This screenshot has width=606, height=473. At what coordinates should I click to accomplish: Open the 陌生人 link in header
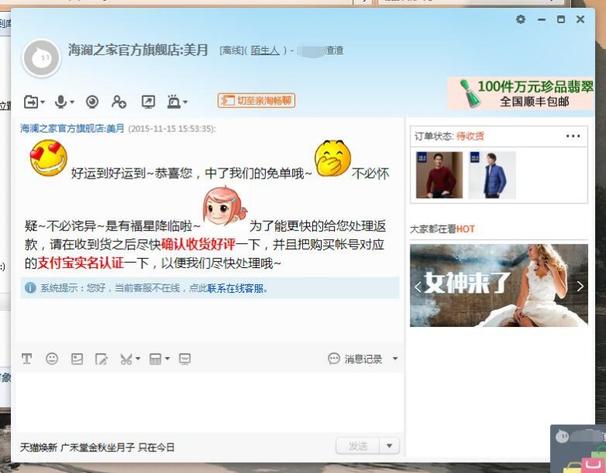(265, 51)
